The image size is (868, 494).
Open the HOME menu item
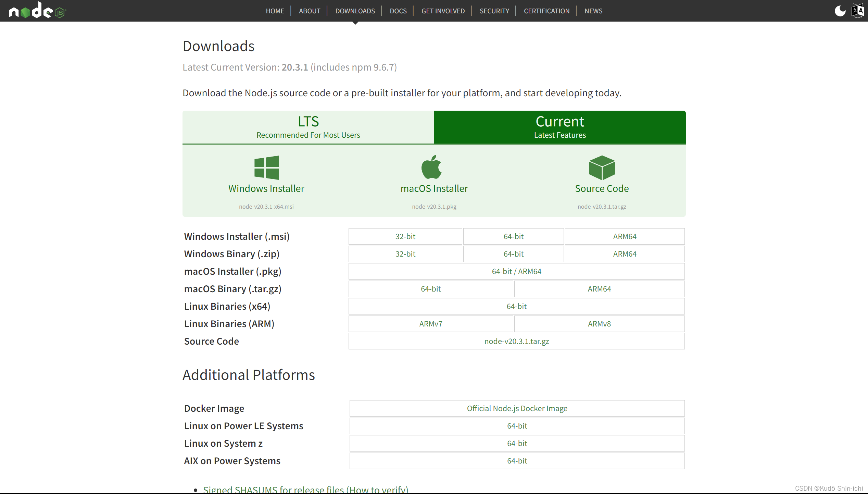[x=275, y=11]
